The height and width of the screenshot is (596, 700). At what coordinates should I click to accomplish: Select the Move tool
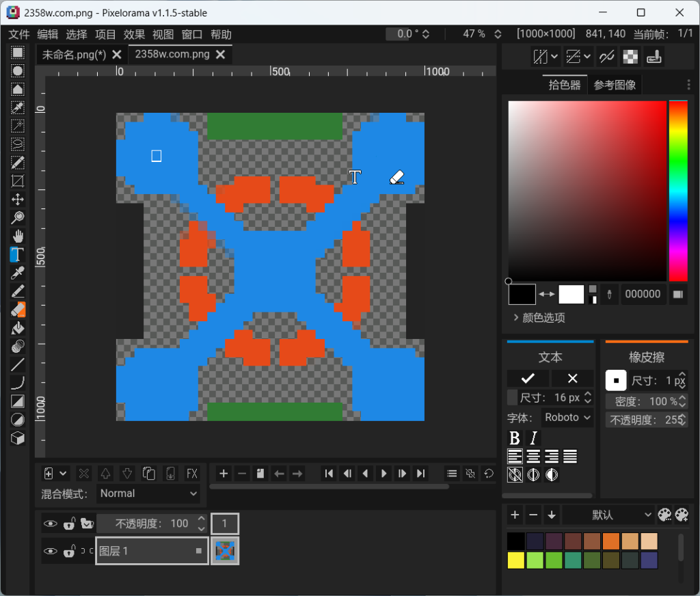point(17,199)
